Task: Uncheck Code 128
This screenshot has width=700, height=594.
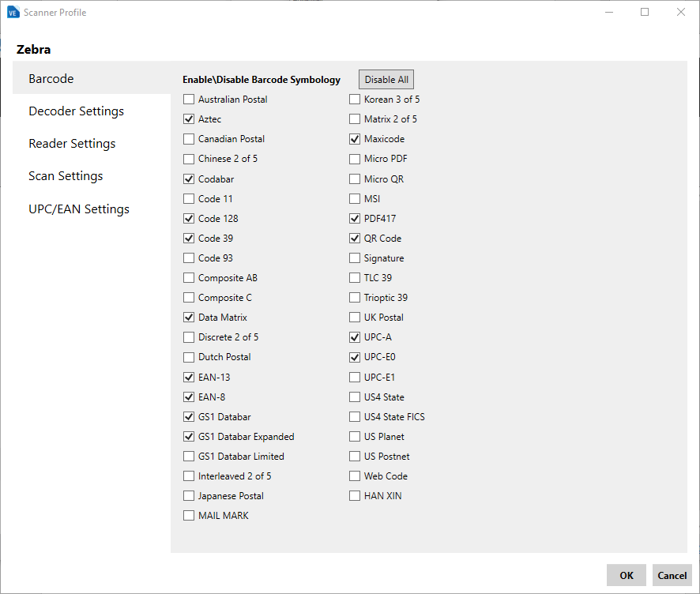Action: click(188, 218)
